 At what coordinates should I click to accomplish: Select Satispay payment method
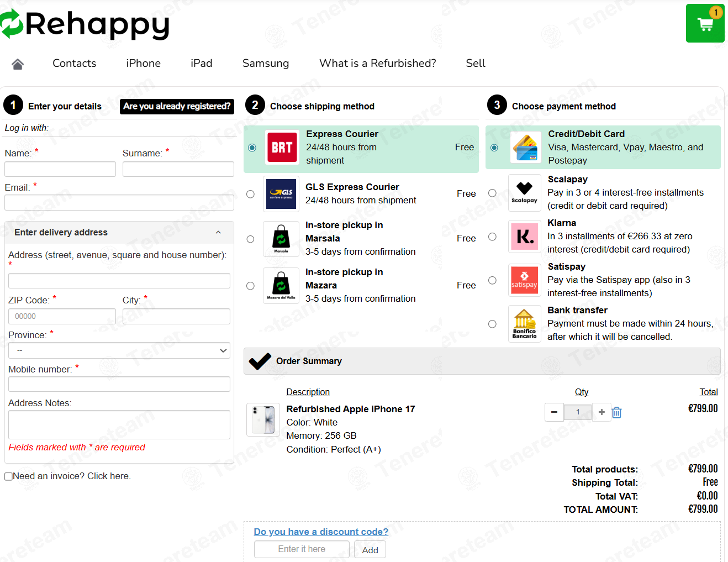coord(492,280)
